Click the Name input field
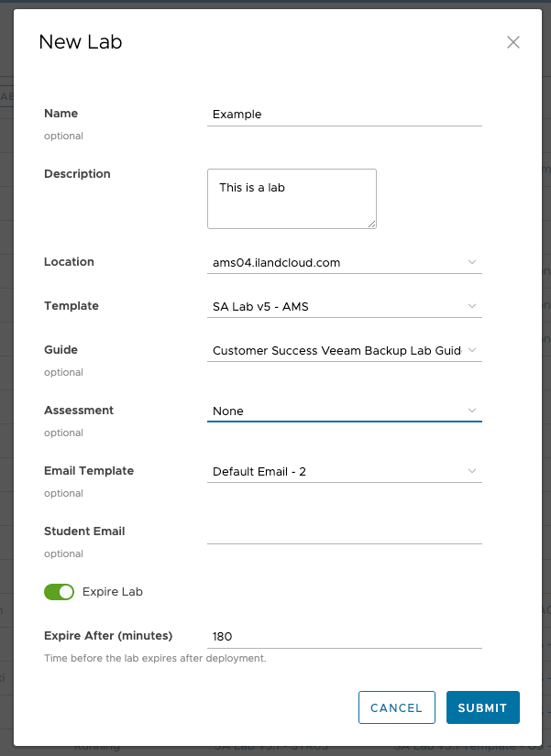This screenshot has width=551, height=756. point(344,115)
